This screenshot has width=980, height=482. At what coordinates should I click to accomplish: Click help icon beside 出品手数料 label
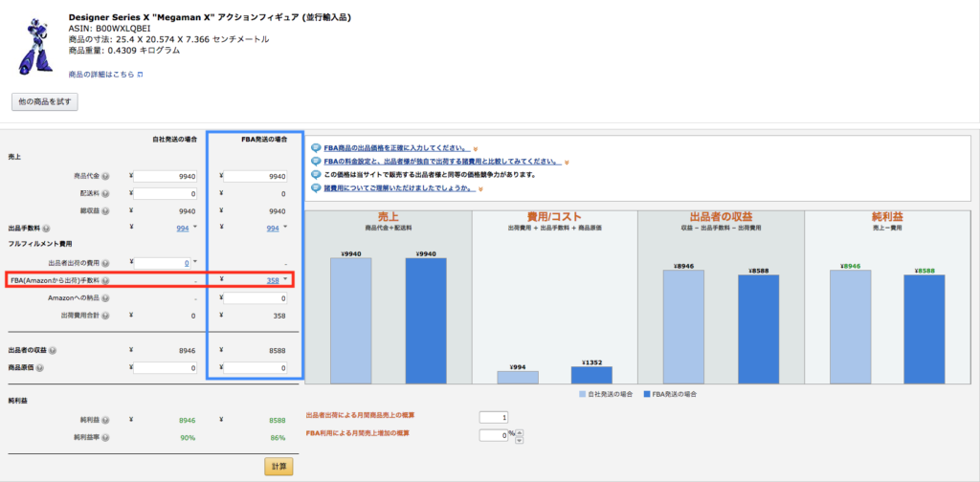[47, 229]
